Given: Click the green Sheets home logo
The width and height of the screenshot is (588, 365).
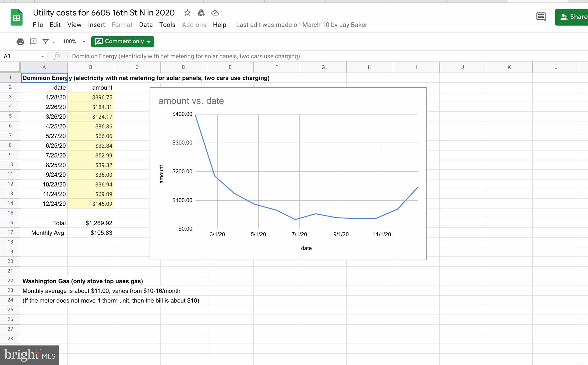Looking at the screenshot, I should click(16, 18).
